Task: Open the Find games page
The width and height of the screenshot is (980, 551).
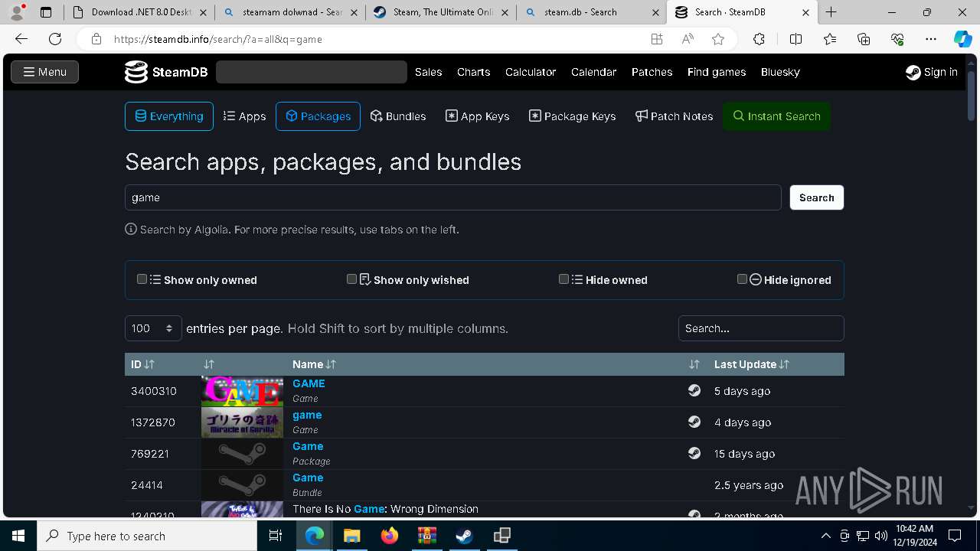Action: 717,72
